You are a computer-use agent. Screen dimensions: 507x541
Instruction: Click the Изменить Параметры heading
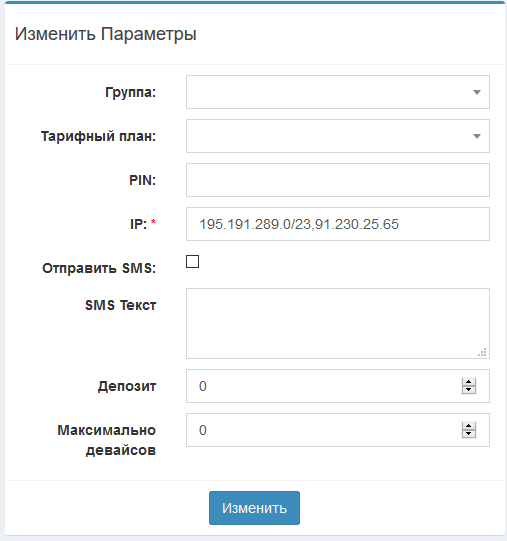[106, 35]
